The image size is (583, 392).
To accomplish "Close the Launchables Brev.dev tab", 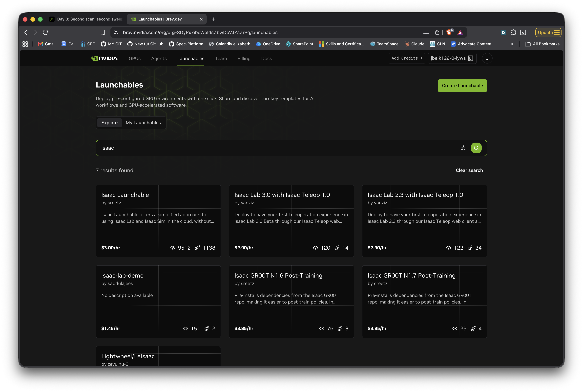I will point(201,19).
